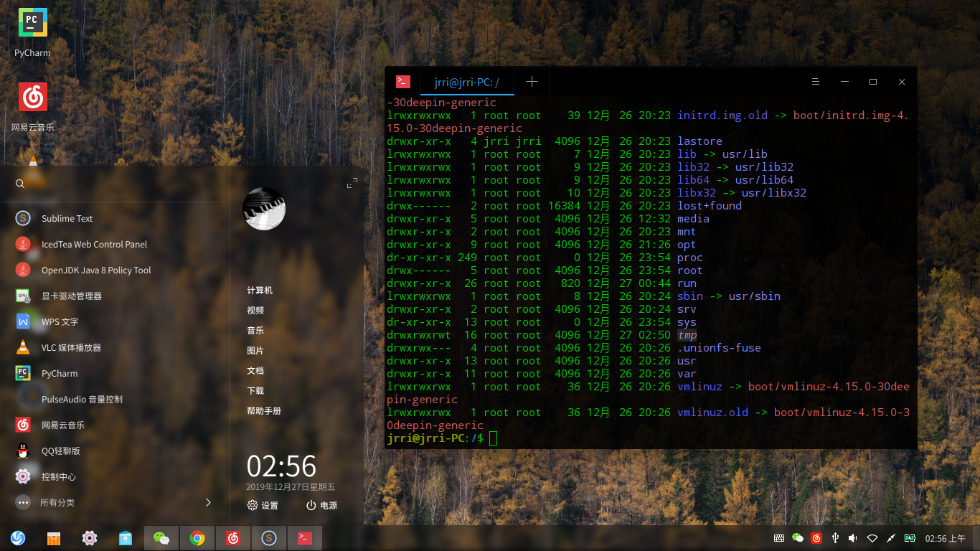Click the lastore directory entry
Screen dimensions: 980x551
699,141
